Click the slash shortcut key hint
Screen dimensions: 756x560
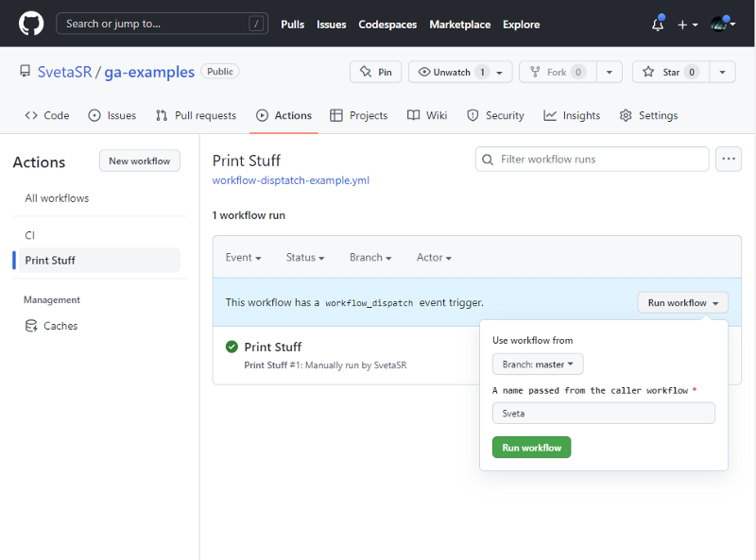(x=256, y=23)
